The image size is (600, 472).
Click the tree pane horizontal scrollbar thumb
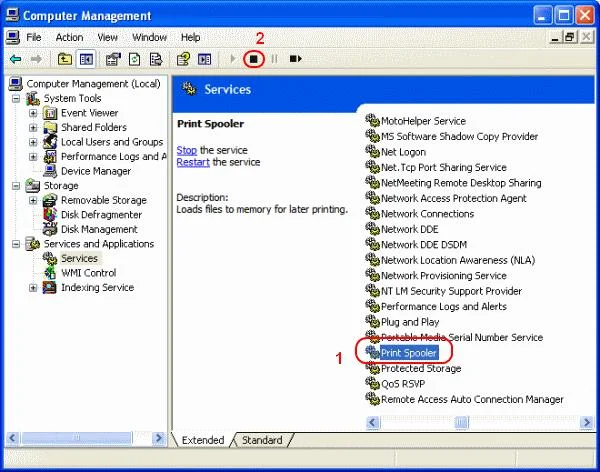[x=77, y=438]
